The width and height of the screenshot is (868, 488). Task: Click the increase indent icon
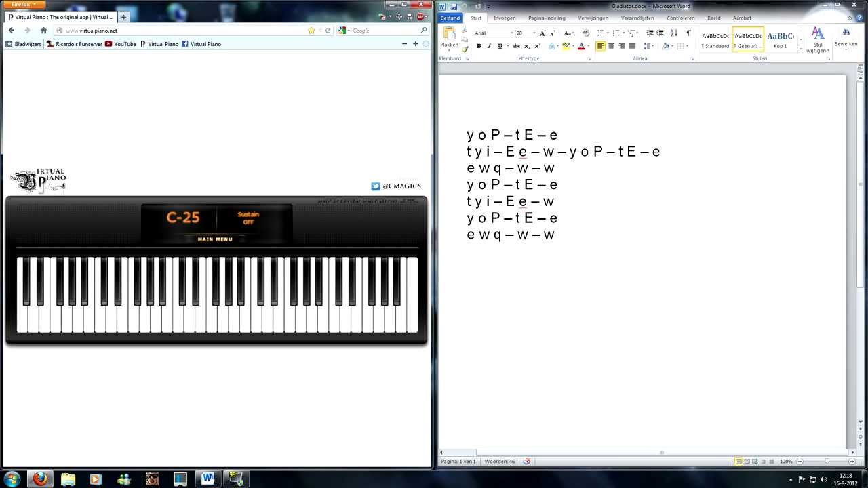660,33
